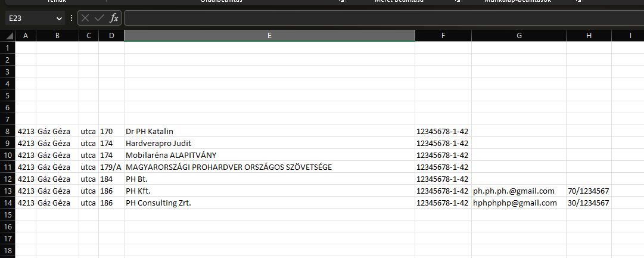Select column D header
The height and width of the screenshot is (258, 644).
pos(112,36)
